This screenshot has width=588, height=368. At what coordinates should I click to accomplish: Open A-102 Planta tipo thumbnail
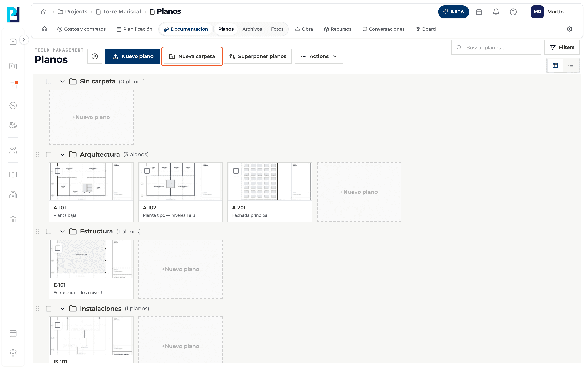coord(180,182)
